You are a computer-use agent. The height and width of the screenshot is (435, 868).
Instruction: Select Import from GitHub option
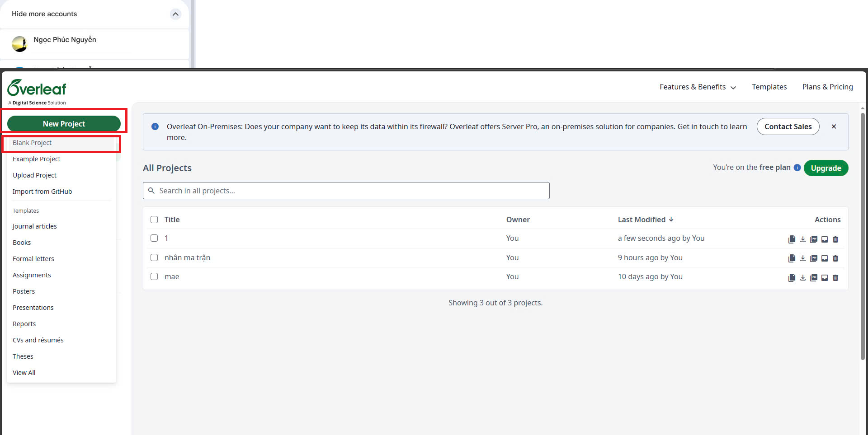coord(42,192)
